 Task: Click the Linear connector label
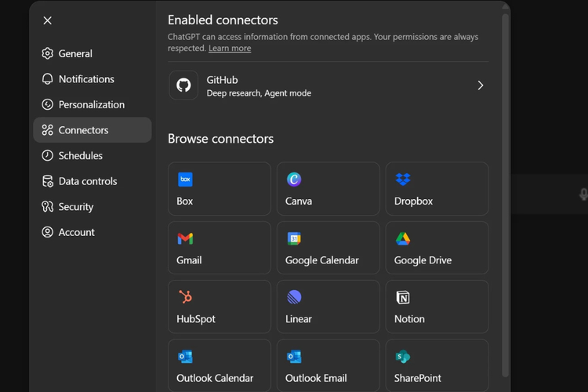point(299,319)
